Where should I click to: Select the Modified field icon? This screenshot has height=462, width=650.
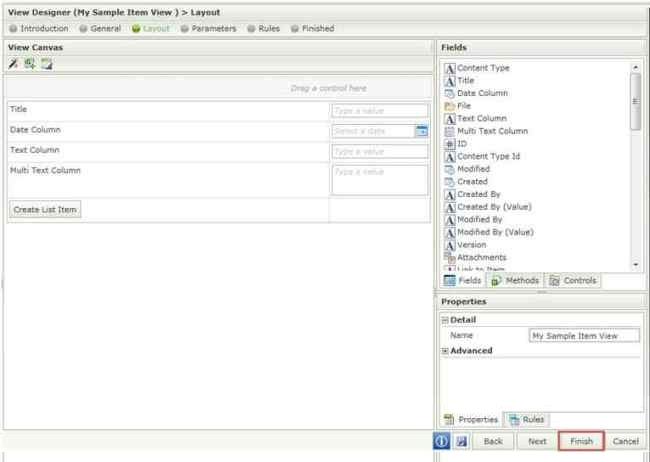tap(449, 169)
